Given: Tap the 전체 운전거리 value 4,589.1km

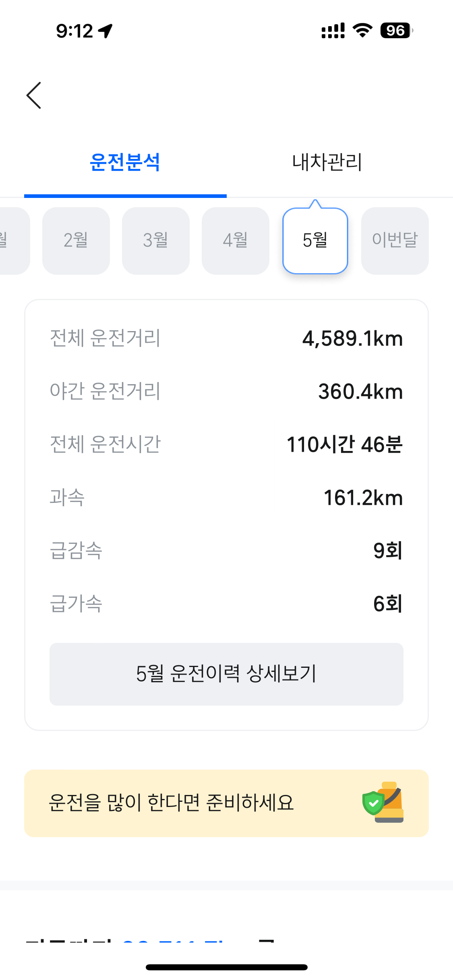Looking at the screenshot, I should tap(352, 339).
